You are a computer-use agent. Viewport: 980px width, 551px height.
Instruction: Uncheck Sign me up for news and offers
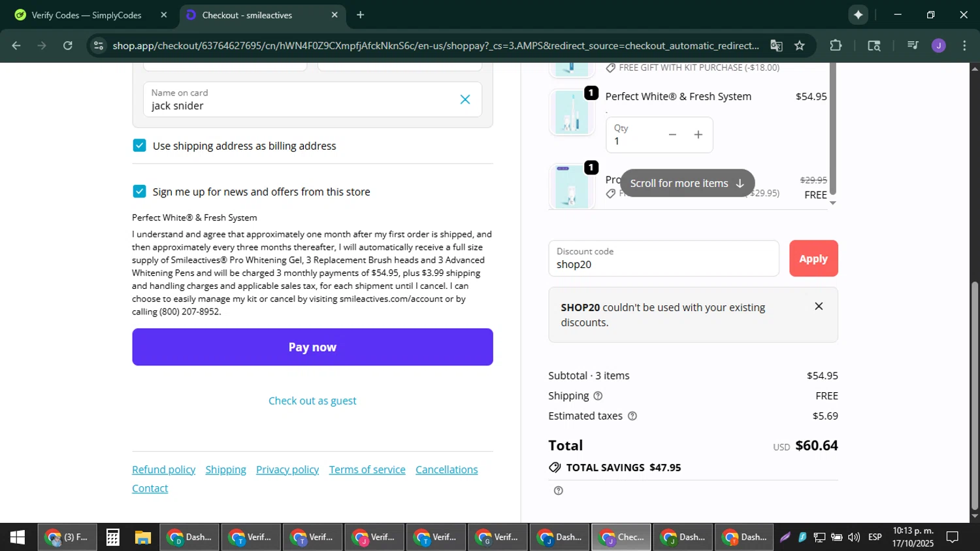click(139, 191)
